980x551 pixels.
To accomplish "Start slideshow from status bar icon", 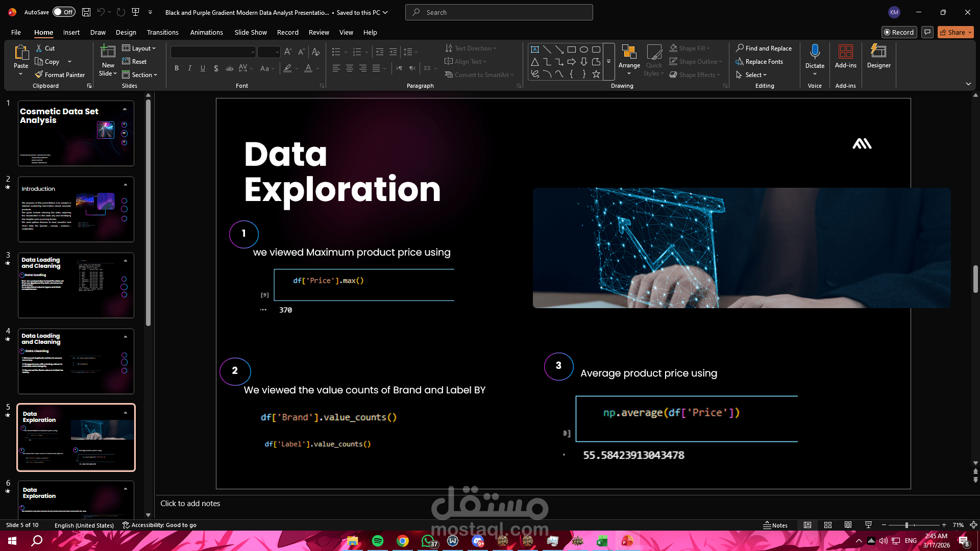I will 868,525.
